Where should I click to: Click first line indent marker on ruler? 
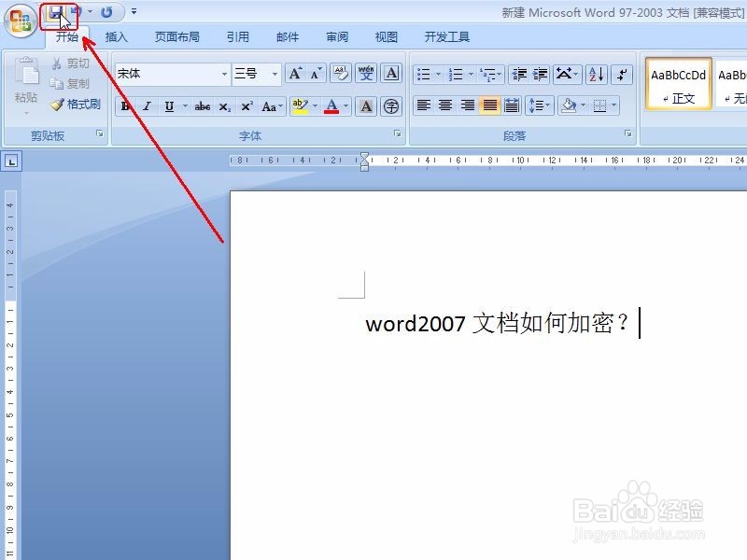coord(364,156)
